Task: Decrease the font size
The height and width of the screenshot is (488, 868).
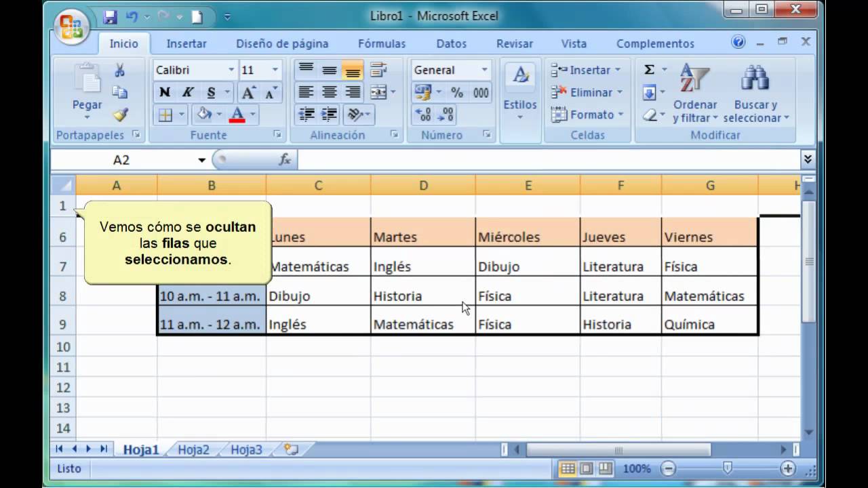Action: pyautogui.click(x=271, y=93)
